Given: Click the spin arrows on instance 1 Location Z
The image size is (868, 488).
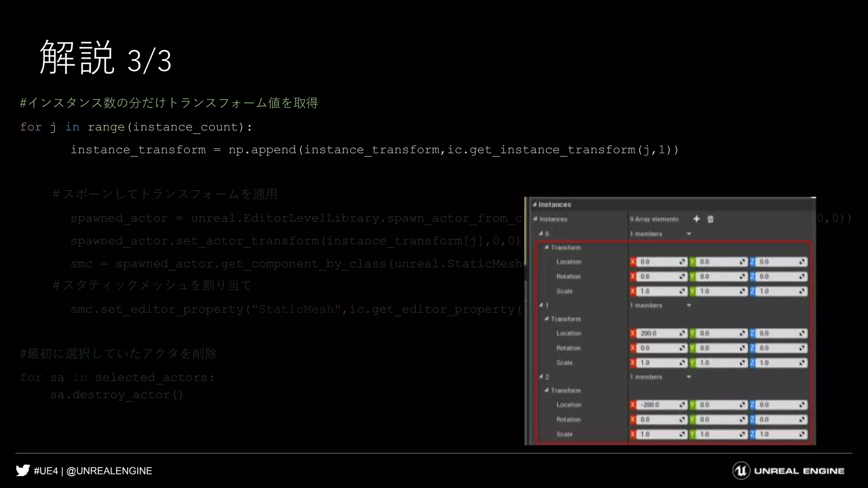Looking at the screenshot, I should [x=802, y=333].
